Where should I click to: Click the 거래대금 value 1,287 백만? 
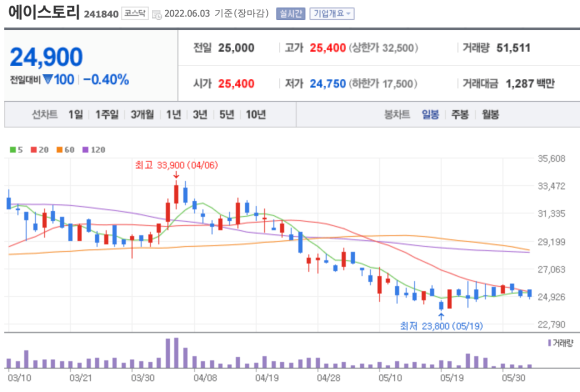(530, 84)
